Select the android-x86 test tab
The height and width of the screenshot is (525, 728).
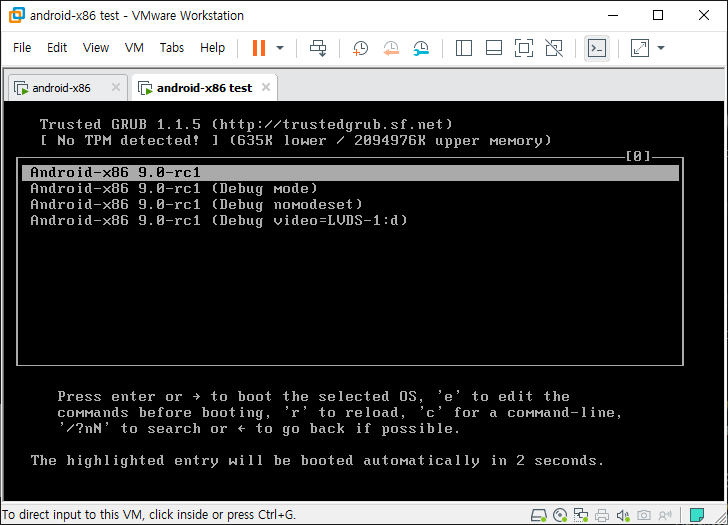click(x=204, y=88)
